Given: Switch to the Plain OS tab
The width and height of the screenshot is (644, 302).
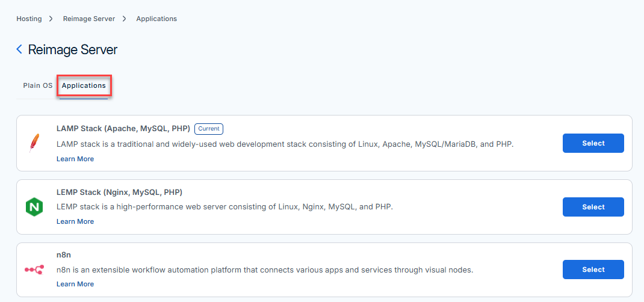Looking at the screenshot, I should [38, 86].
